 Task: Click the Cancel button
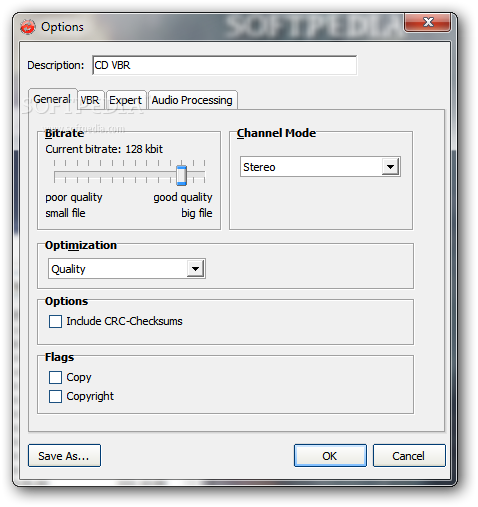[409, 455]
